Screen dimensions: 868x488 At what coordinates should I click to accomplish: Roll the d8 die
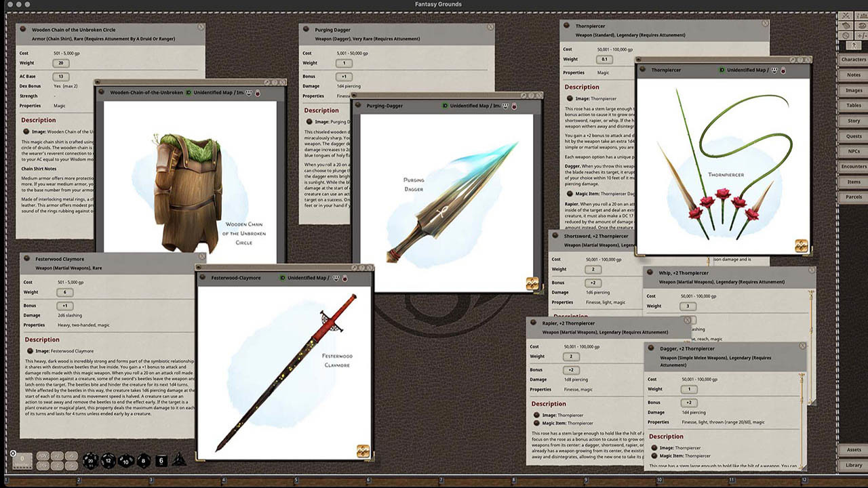143,462
